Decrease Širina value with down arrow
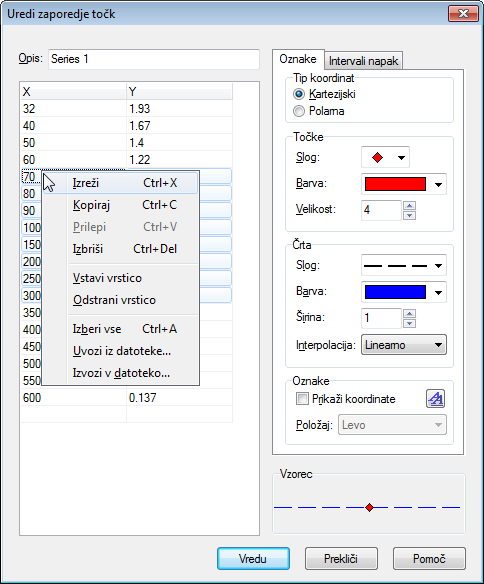 (x=410, y=323)
